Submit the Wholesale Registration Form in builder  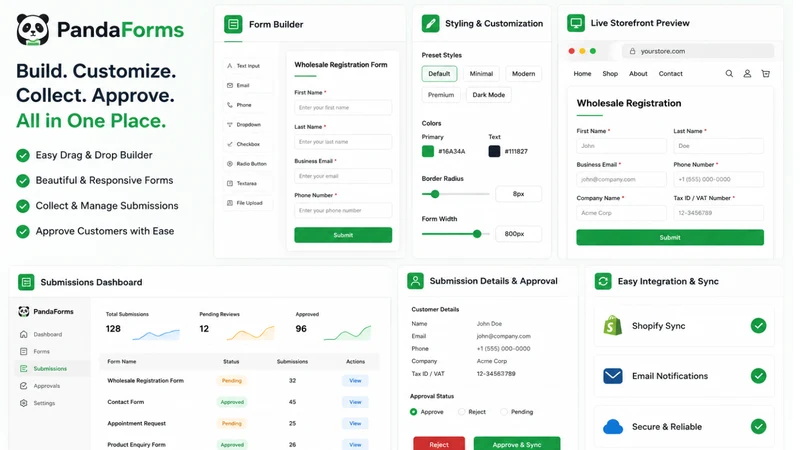point(343,235)
